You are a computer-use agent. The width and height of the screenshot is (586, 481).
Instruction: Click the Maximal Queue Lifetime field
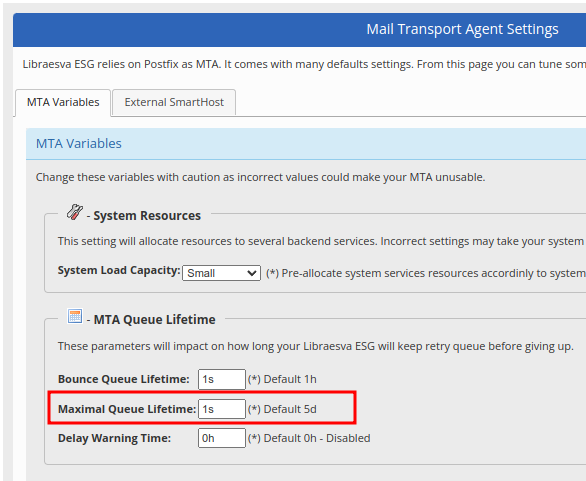coord(222,409)
